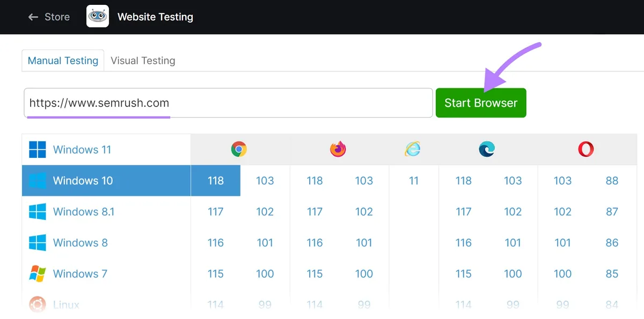Choose Opera 87 on Windows 8.1

pos(612,212)
